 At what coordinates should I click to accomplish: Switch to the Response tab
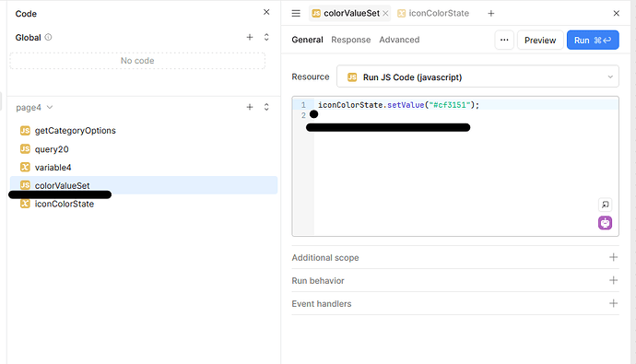(351, 40)
